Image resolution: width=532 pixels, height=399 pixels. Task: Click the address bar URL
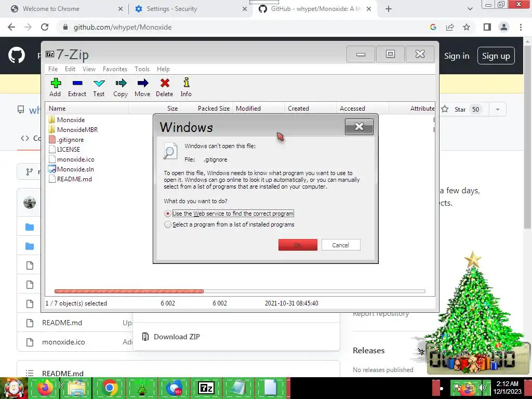coord(123,27)
